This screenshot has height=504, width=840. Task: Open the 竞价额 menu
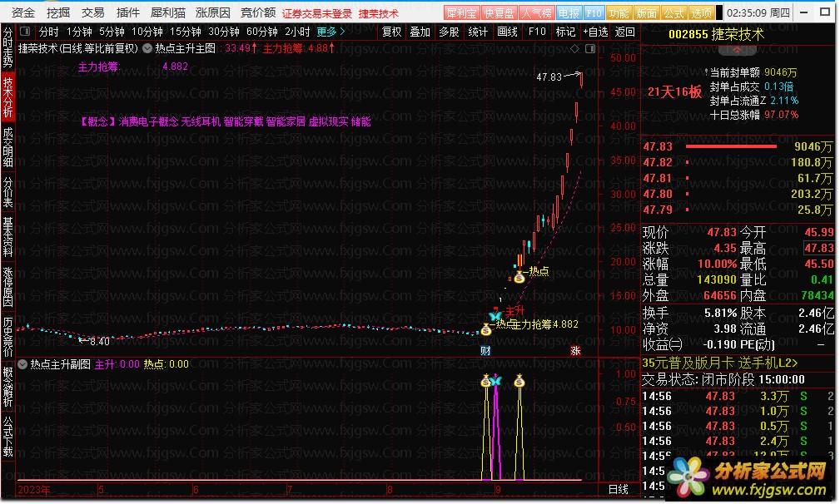pos(258,12)
